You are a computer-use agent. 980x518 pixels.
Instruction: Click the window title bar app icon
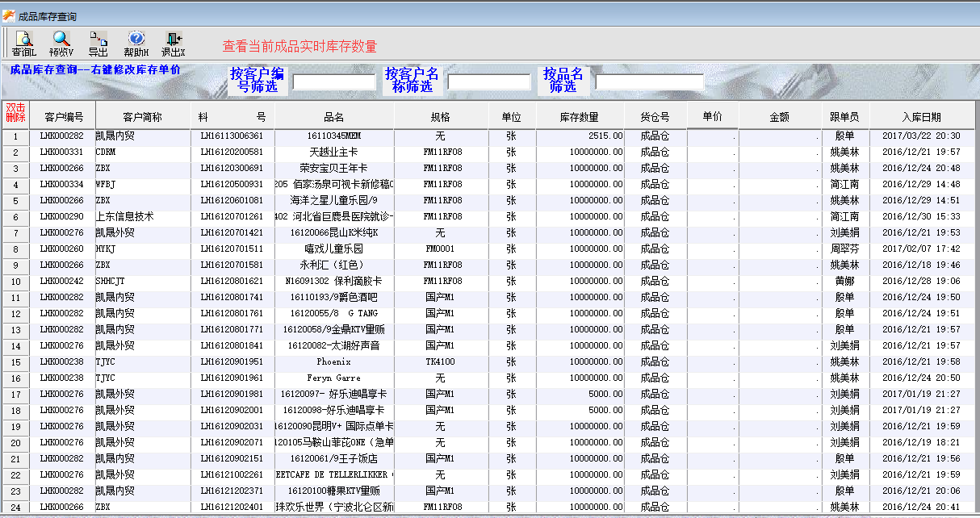pyautogui.click(x=9, y=15)
